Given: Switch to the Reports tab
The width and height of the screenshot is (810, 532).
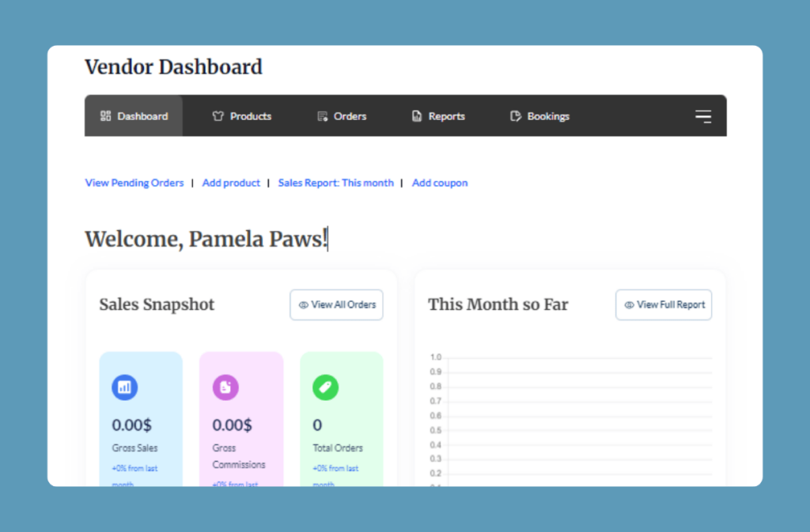Looking at the screenshot, I should (x=447, y=116).
